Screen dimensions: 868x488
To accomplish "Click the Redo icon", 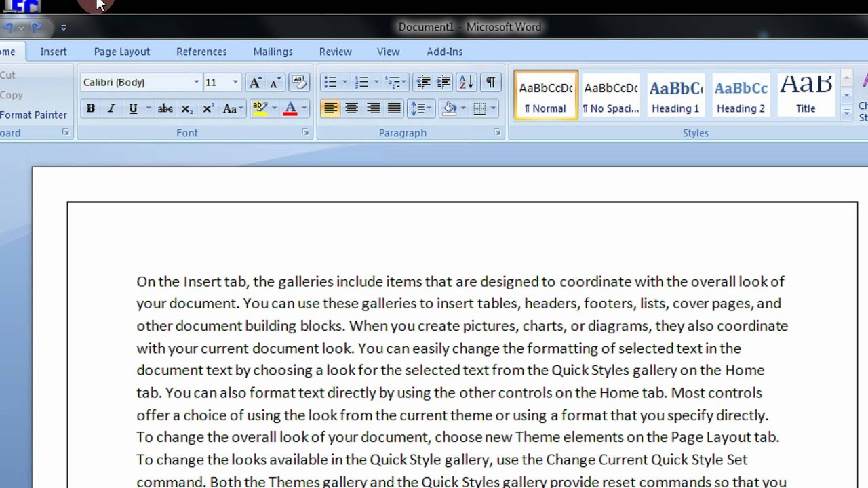I will tap(36, 28).
